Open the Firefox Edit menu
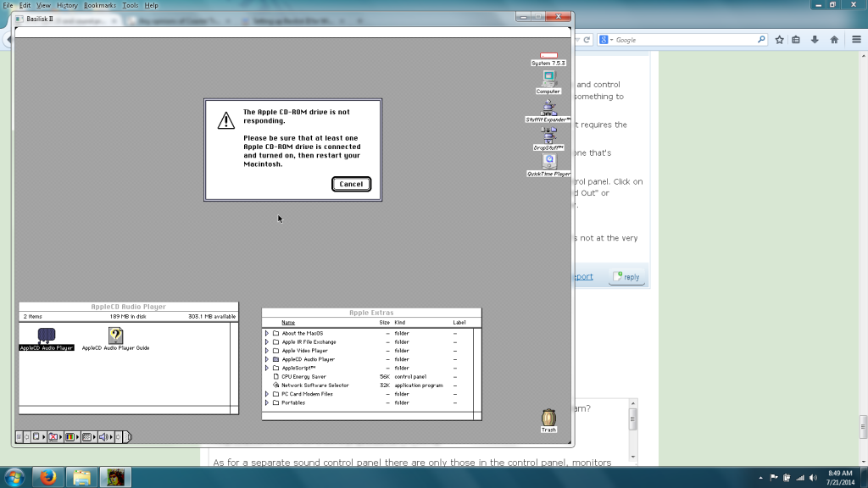868x488 pixels. click(x=25, y=6)
